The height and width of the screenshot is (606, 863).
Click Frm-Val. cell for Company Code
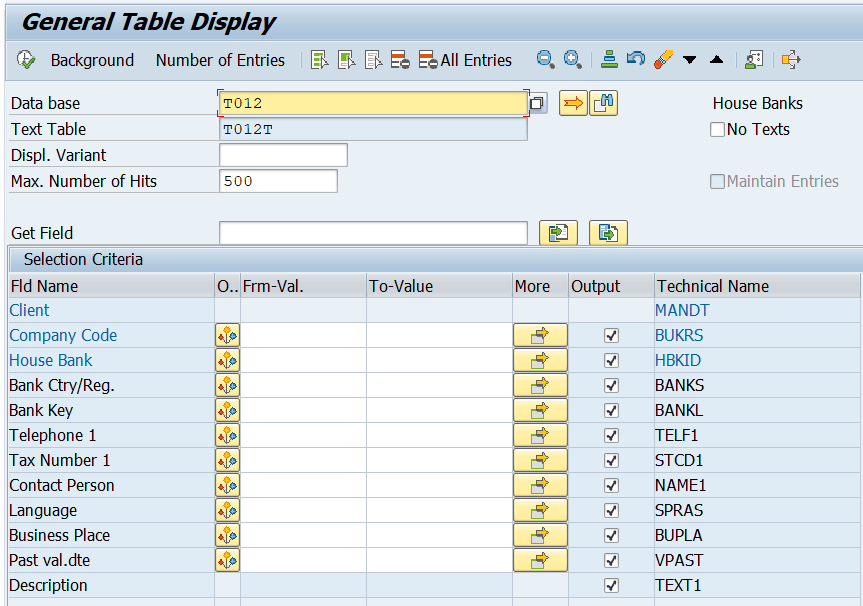point(303,335)
